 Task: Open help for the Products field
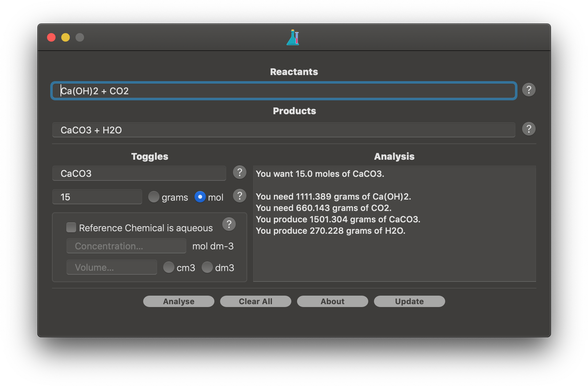coord(529,129)
